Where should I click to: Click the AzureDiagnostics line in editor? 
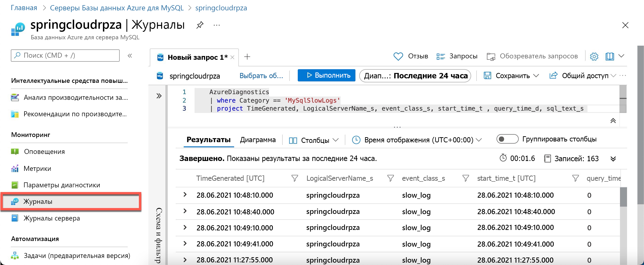click(239, 92)
